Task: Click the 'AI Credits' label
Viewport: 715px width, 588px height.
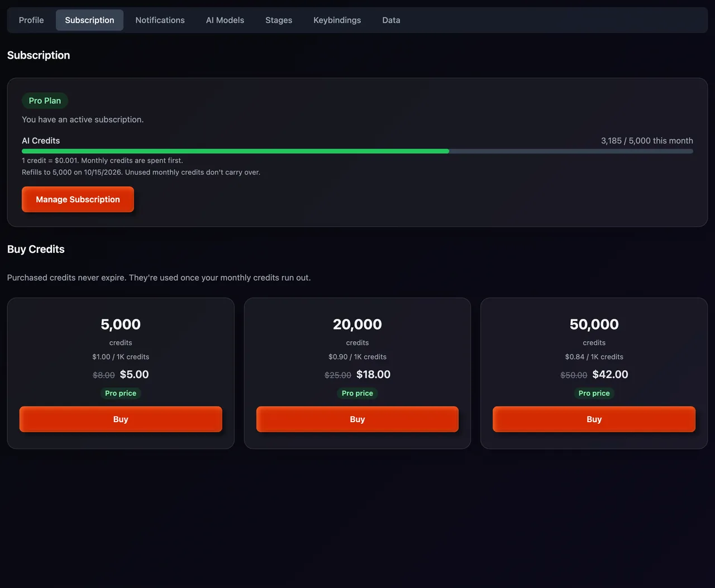Action: pos(41,141)
